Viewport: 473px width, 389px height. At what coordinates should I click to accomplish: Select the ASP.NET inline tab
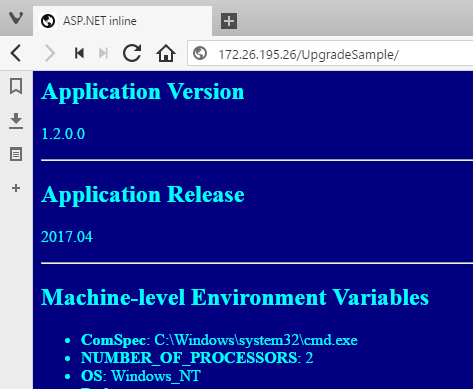pyautogui.click(x=122, y=21)
